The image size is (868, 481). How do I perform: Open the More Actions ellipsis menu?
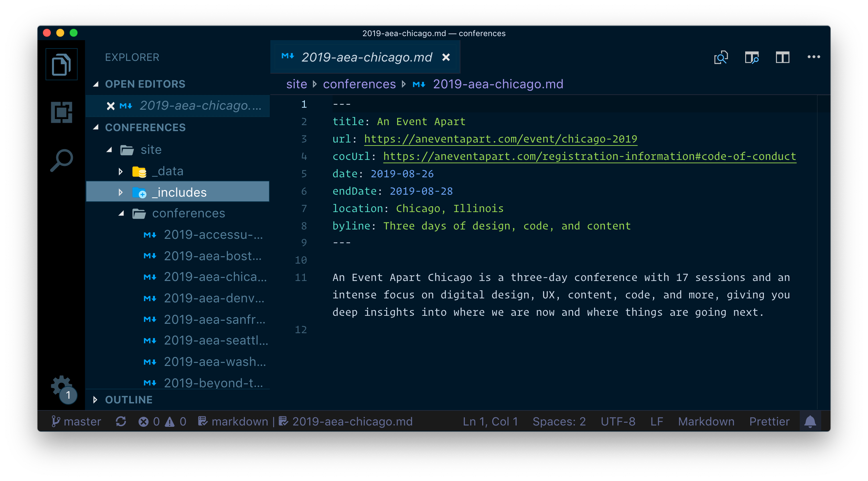coord(814,57)
